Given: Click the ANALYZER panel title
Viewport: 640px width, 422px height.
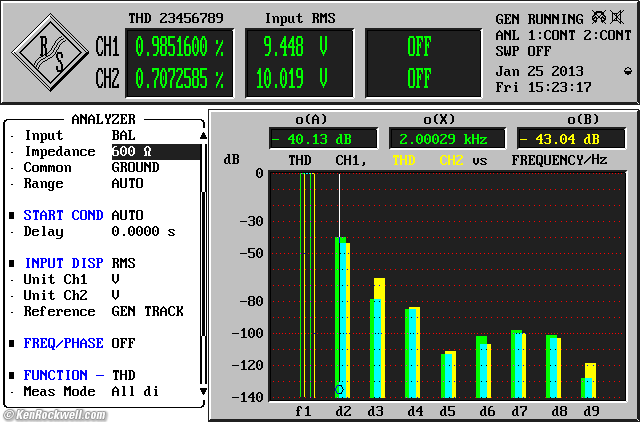Looking at the screenshot, I should [x=103, y=119].
